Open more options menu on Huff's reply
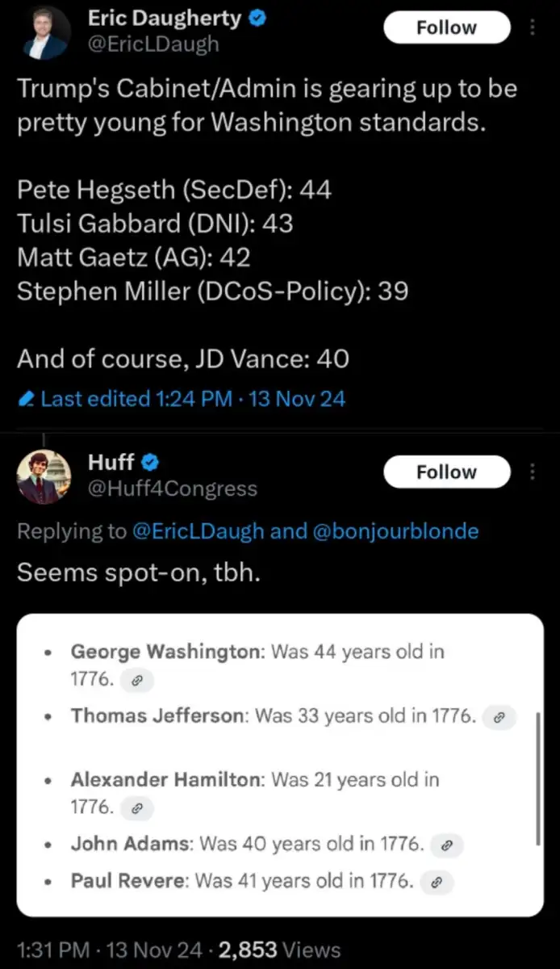 click(533, 472)
